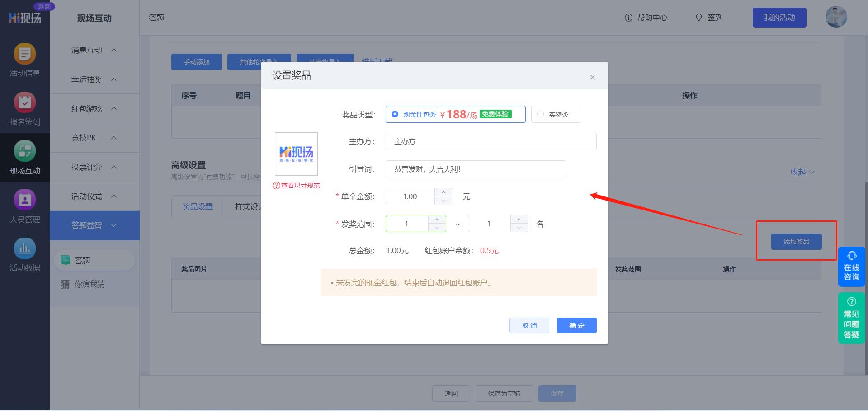The image size is (868, 411).
Task: View 活动数据 via its sidebar icon
Action: [x=25, y=248]
